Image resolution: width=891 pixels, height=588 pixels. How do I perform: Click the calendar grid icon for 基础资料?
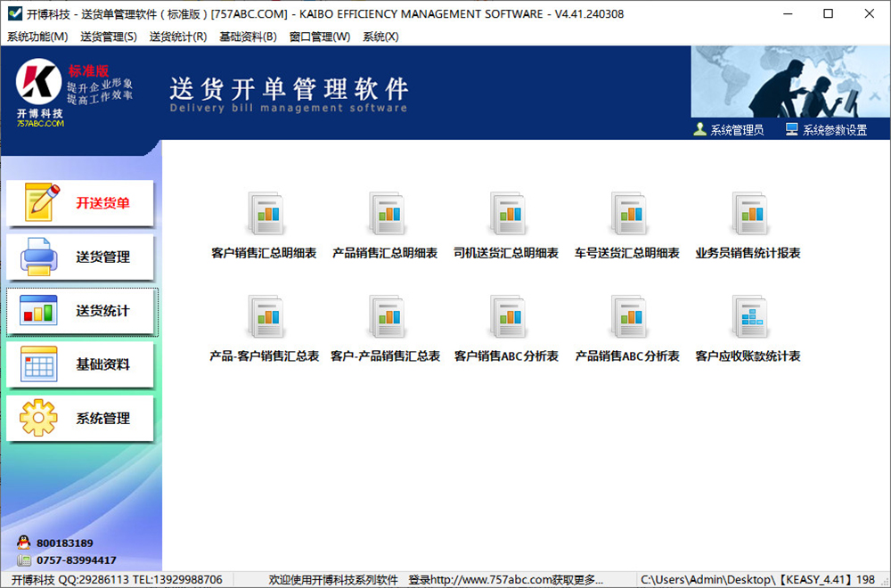38,363
